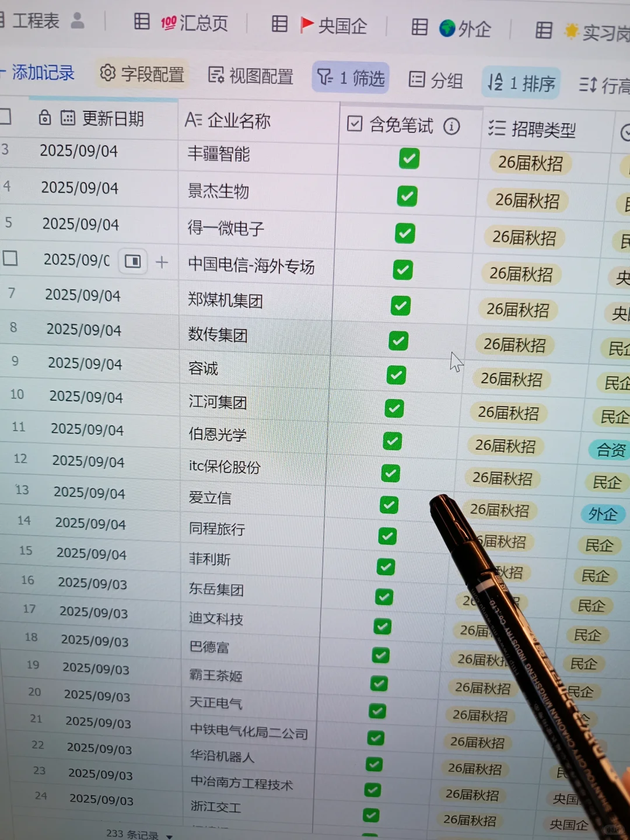Image resolution: width=630 pixels, height=840 pixels.
Task: Select the 中冶南方工程技术 cell
Action: pyautogui.click(x=249, y=783)
